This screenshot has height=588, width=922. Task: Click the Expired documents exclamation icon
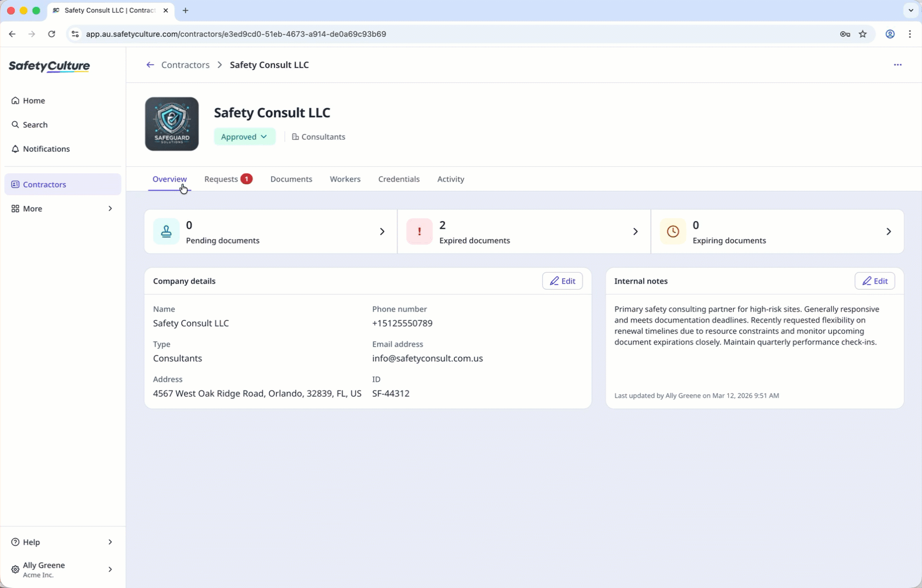point(420,231)
